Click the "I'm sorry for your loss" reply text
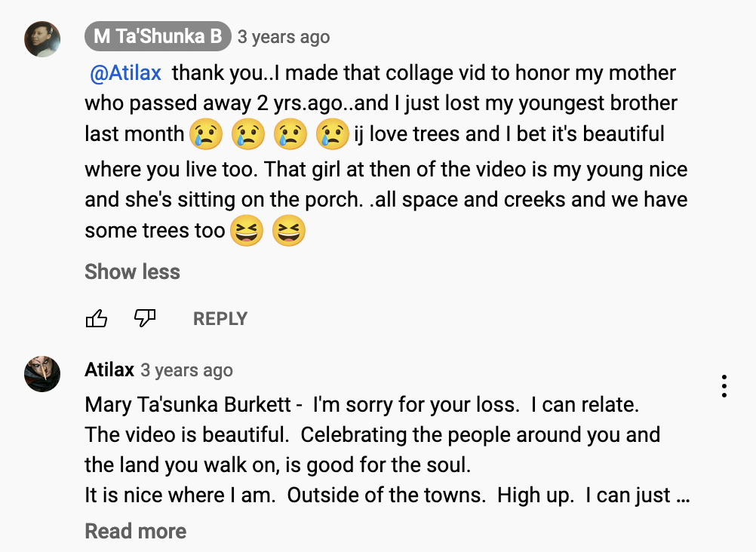This screenshot has width=756, height=552. [x=416, y=405]
